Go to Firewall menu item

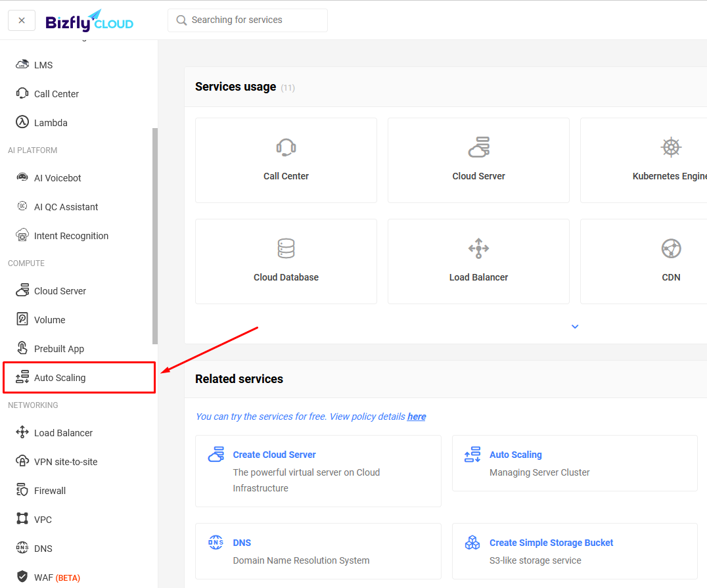coord(50,491)
